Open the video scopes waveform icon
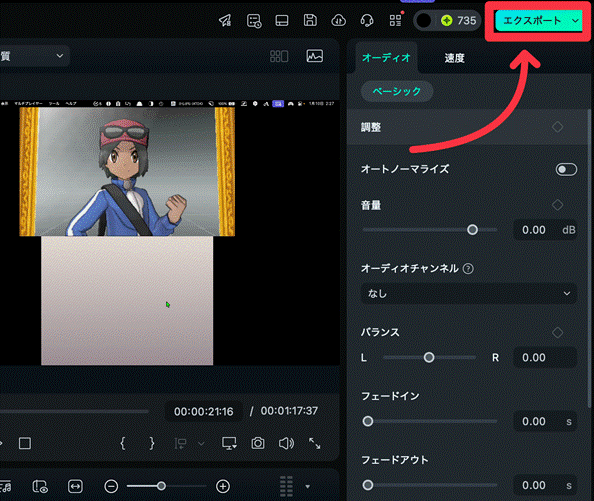Viewport: 594px width, 501px height. 314,56
